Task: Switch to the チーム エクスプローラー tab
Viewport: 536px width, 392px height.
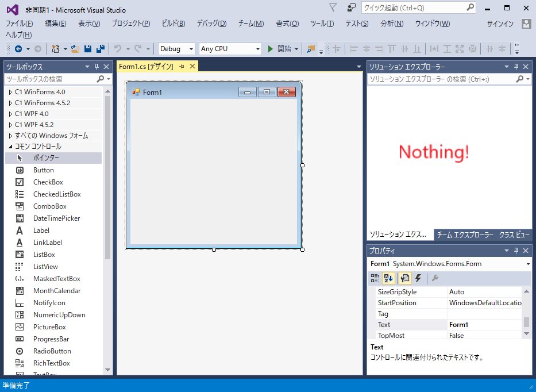Action: coord(465,235)
